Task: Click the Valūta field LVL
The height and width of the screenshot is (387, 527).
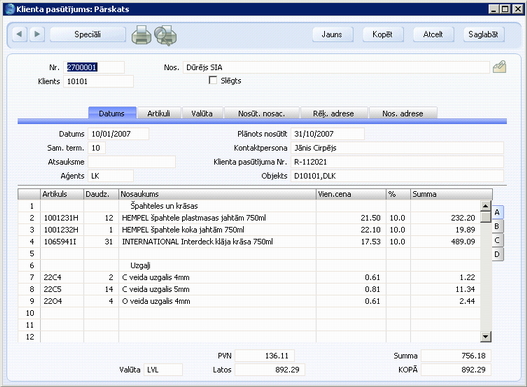Action: pyautogui.click(x=163, y=370)
